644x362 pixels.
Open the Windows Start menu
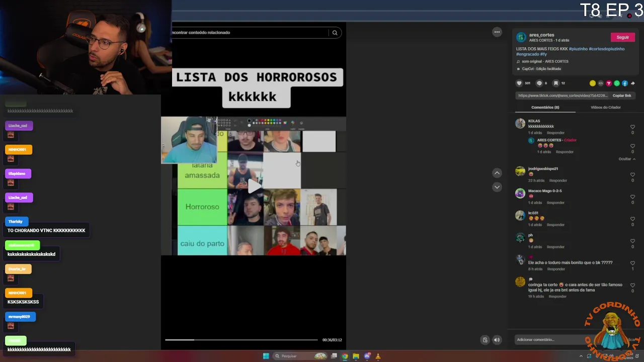tap(266, 356)
